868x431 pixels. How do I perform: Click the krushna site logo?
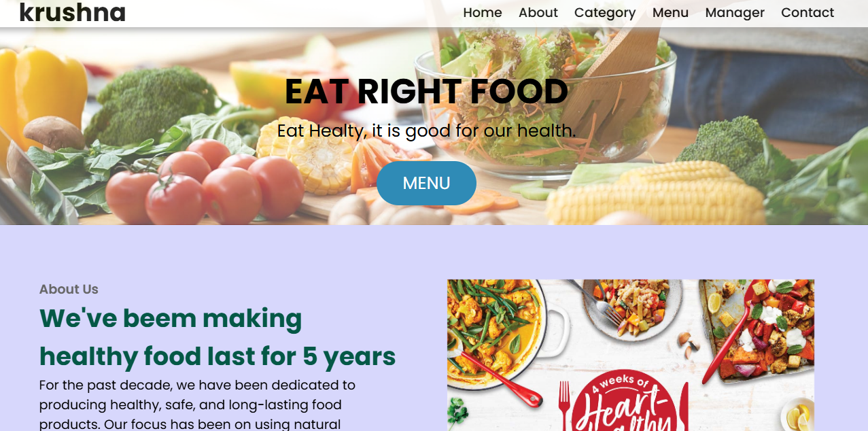click(73, 12)
